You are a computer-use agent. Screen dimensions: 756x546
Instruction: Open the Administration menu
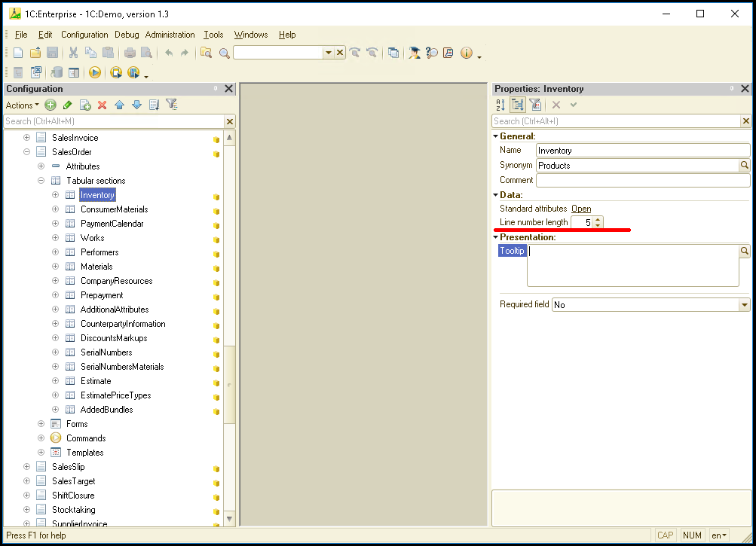point(170,35)
